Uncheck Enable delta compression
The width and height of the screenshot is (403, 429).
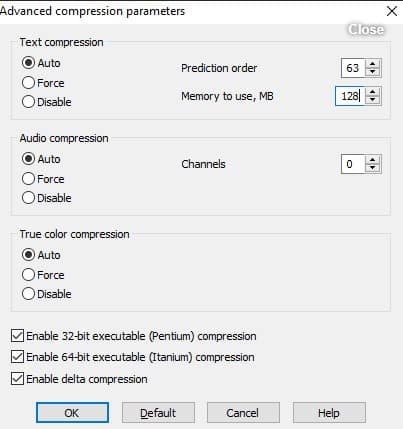17,379
